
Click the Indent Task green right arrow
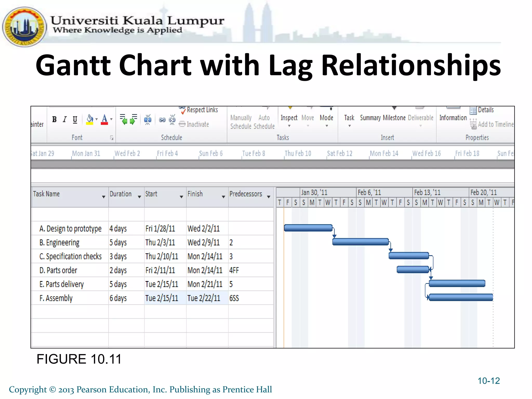click(134, 119)
